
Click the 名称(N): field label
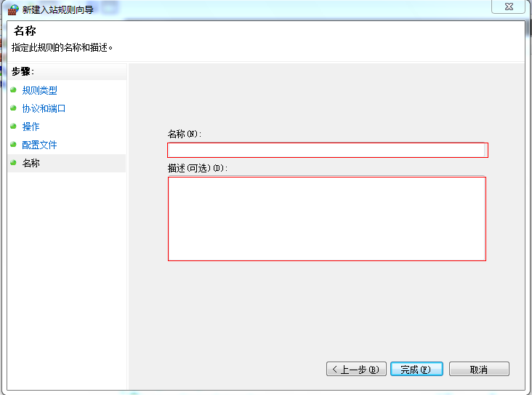pyautogui.click(x=185, y=134)
